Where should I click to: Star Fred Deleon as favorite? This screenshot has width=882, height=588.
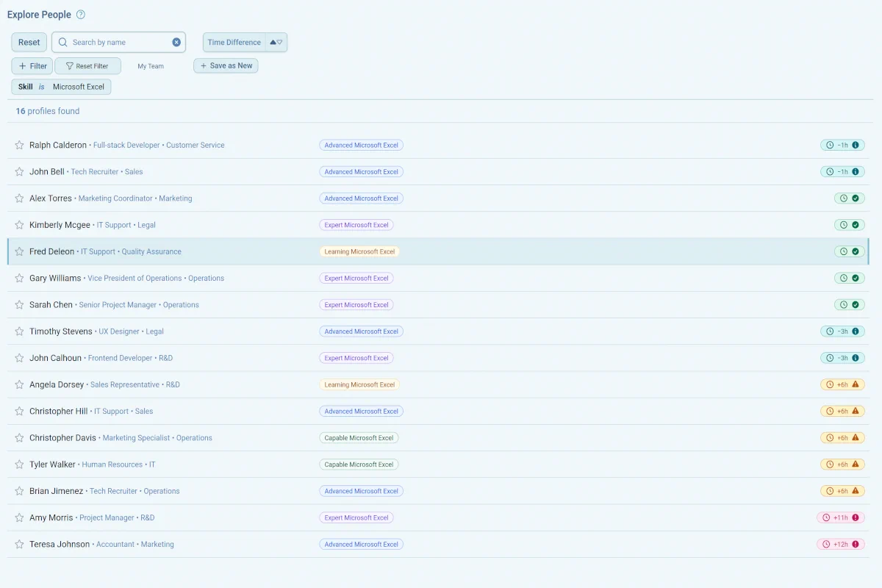click(x=20, y=251)
